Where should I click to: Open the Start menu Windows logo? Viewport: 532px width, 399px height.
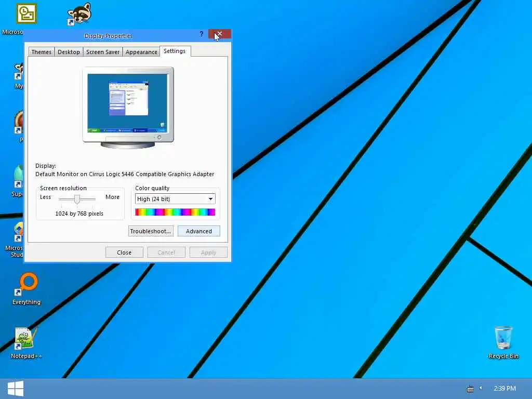pyautogui.click(x=15, y=389)
